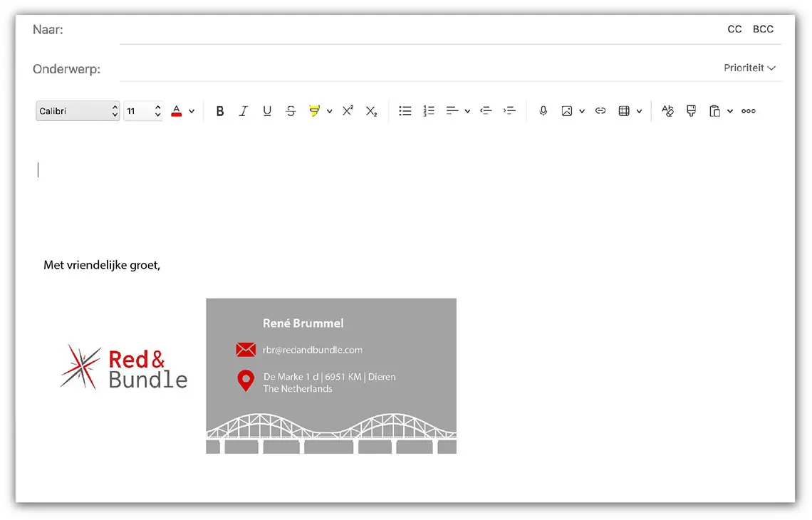
Task: Open the text alignment dropdown arrow
Action: (467, 111)
